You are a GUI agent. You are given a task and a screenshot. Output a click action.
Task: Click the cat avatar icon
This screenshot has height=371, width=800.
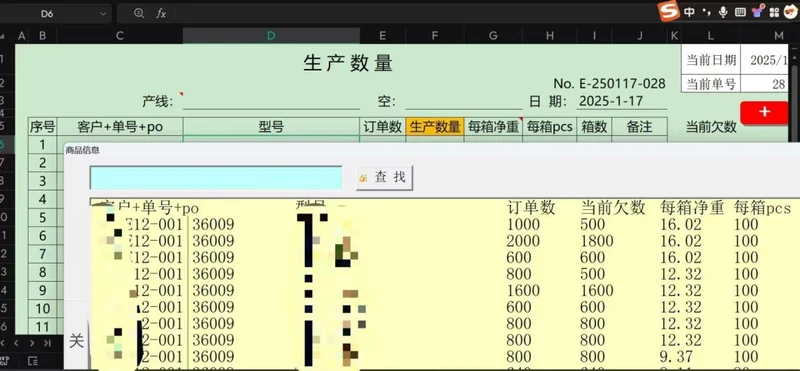tap(791, 11)
